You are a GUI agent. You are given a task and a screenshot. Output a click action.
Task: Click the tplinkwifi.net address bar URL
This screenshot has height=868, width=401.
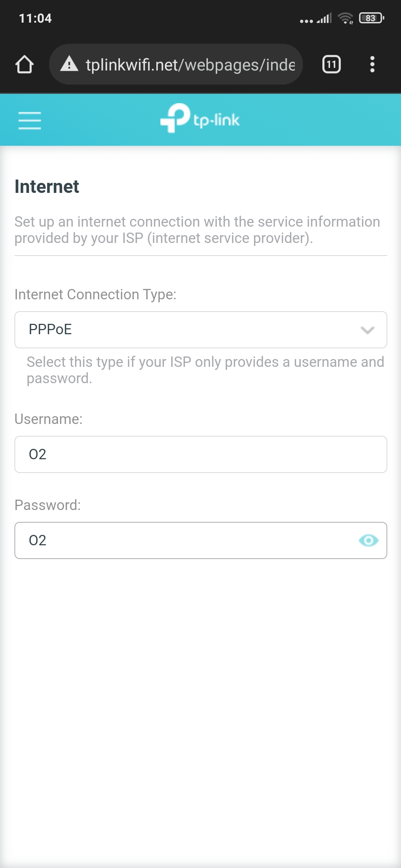(x=190, y=65)
